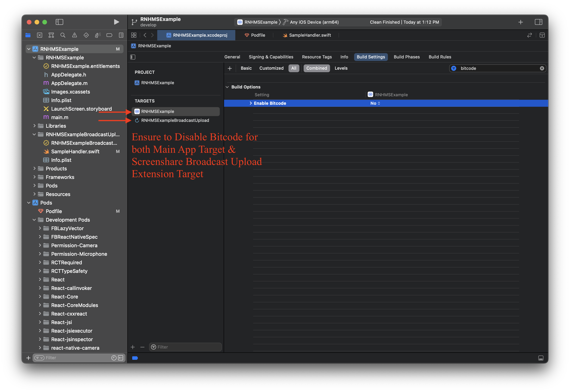Clear the bitcode search field

coord(542,68)
